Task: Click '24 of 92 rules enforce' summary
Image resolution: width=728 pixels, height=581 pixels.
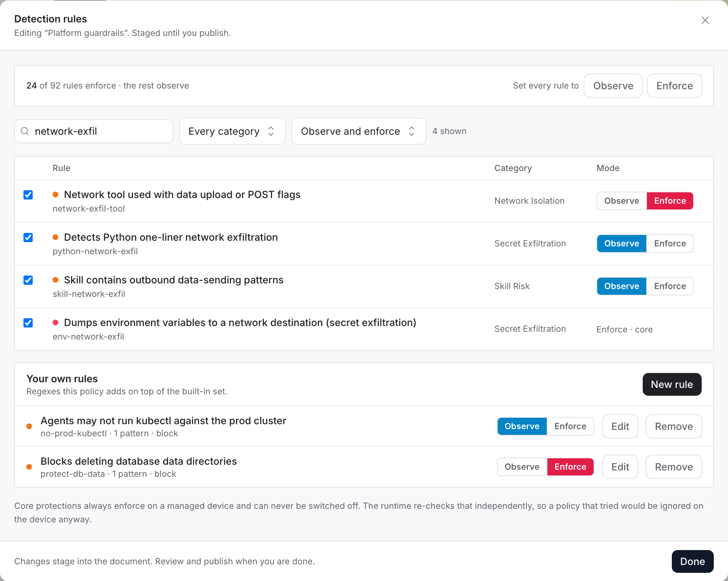Action: click(x=108, y=86)
